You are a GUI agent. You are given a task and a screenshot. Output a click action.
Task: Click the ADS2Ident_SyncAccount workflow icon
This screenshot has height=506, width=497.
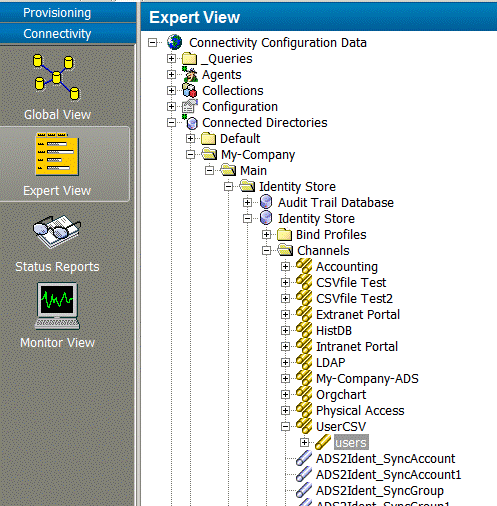tap(304, 458)
